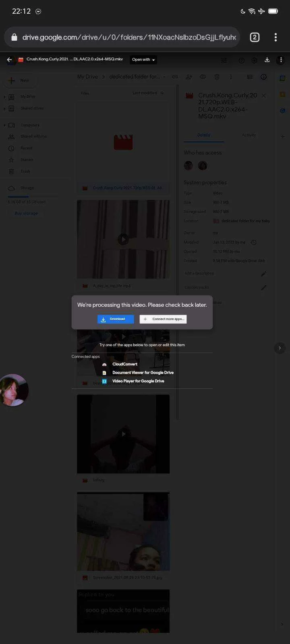Open Chrome tab switcher showing 2 tabs

(255, 37)
